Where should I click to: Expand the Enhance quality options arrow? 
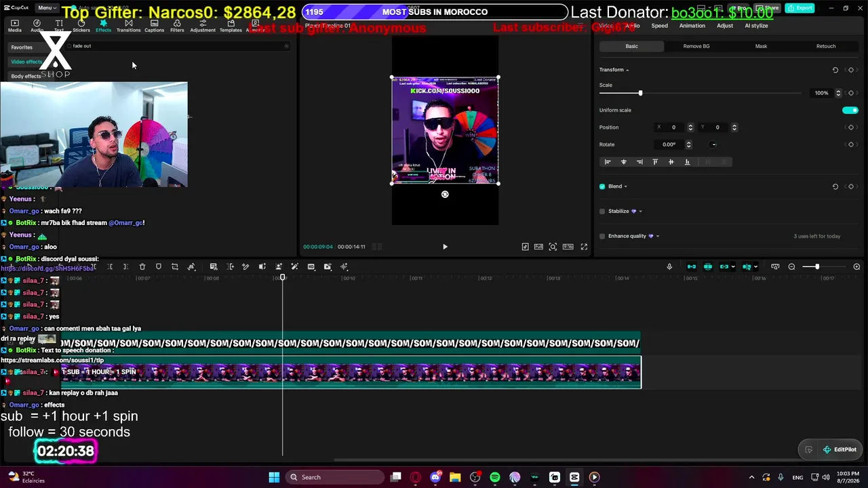657,236
